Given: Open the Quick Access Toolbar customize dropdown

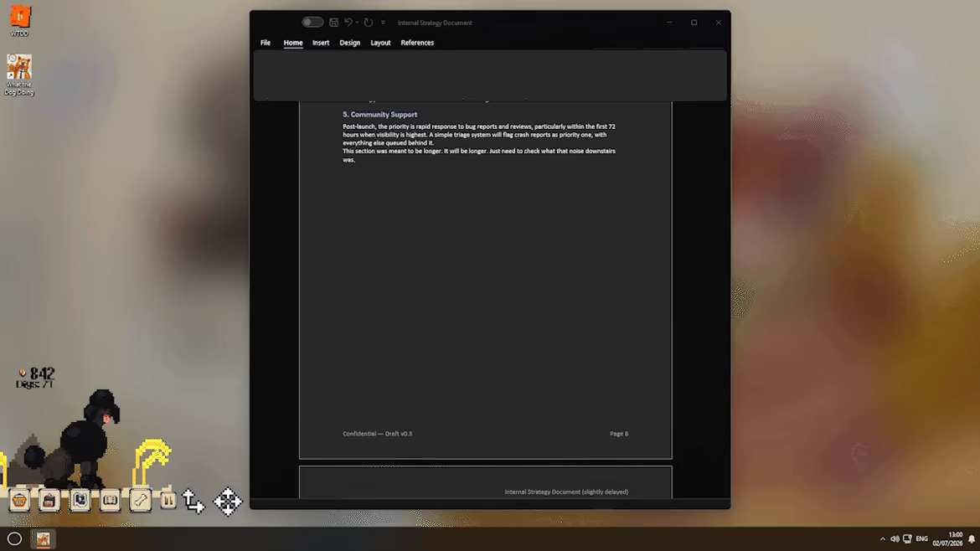Looking at the screenshot, I should 383,23.
